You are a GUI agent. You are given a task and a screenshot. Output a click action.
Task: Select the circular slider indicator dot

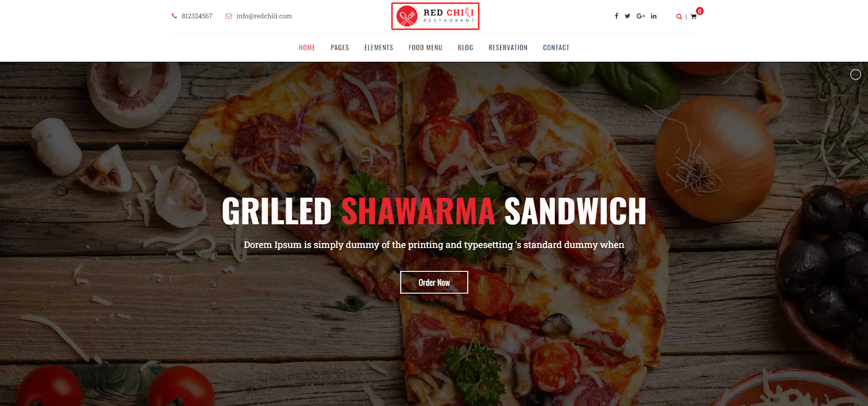point(856,74)
